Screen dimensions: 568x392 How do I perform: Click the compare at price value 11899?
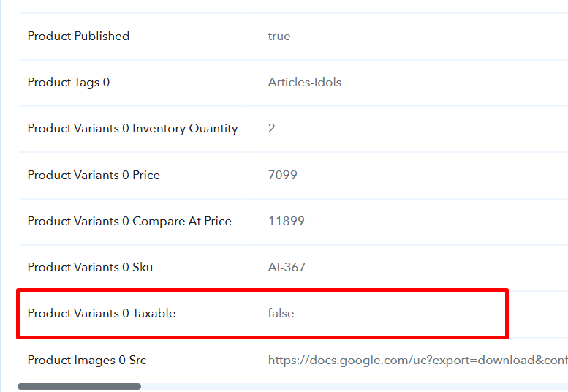coord(286,221)
